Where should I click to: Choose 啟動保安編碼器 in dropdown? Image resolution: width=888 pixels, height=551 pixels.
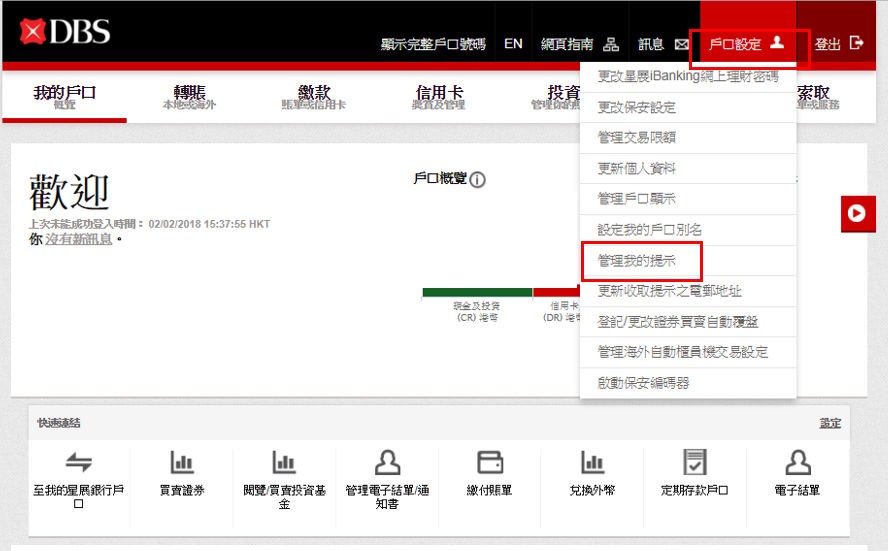[x=643, y=383]
